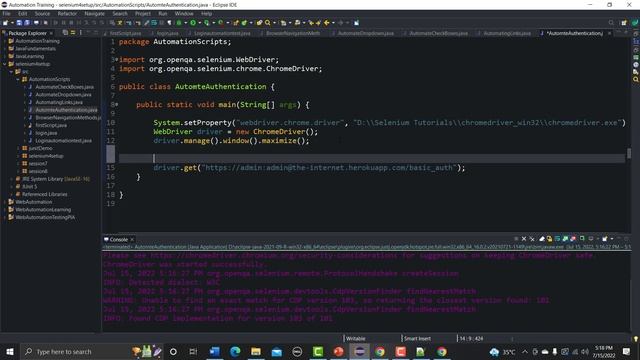Collapse the selenium4setup project node
Screen dimensions: 640x360
click(x=5, y=64)
